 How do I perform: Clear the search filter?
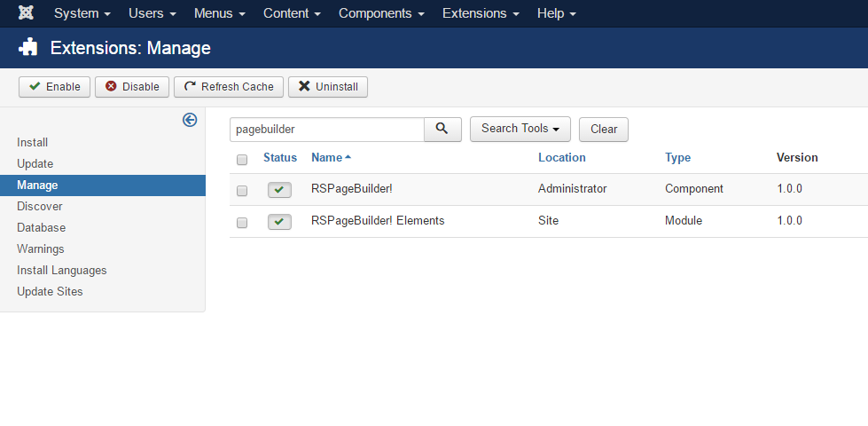coord(604,129)
